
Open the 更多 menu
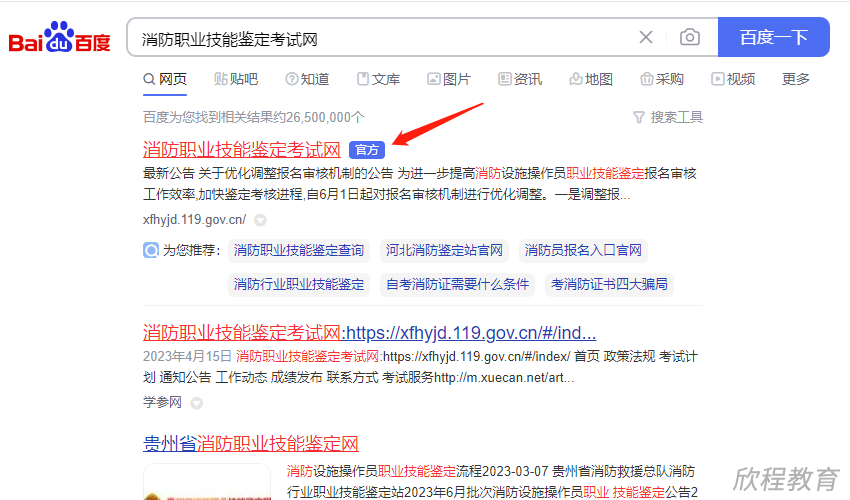click(795, 79)
